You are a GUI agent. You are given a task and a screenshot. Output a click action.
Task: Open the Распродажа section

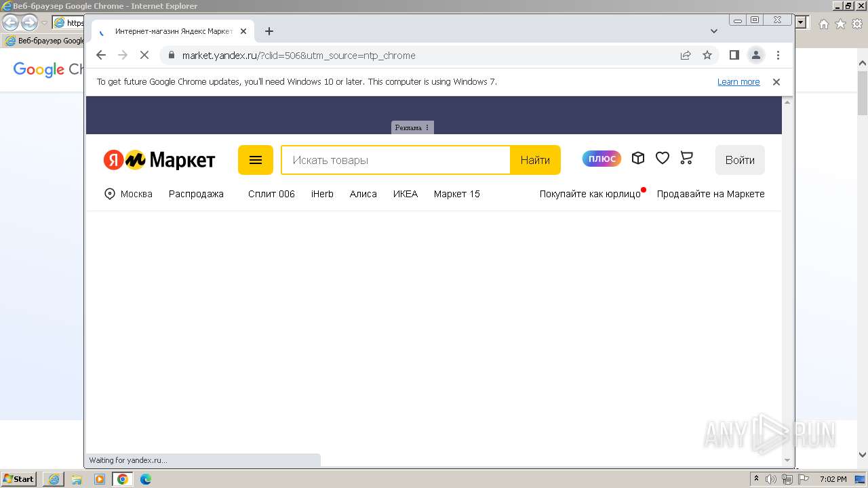pos(196,194)
